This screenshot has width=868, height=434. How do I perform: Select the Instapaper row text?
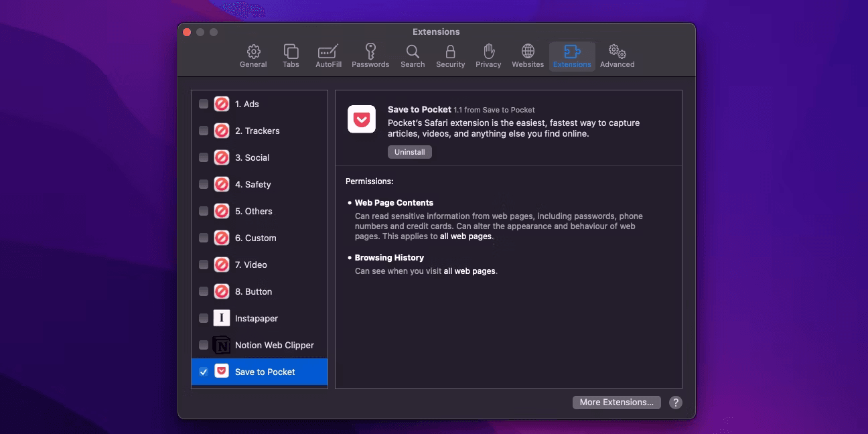coord(257,318)
